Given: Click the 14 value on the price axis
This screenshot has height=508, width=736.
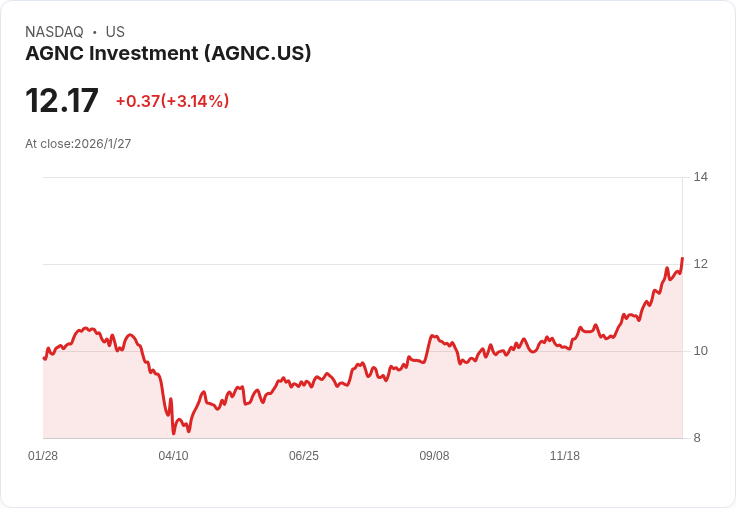Looking at the screenshot, I should [x=701, y=177].
